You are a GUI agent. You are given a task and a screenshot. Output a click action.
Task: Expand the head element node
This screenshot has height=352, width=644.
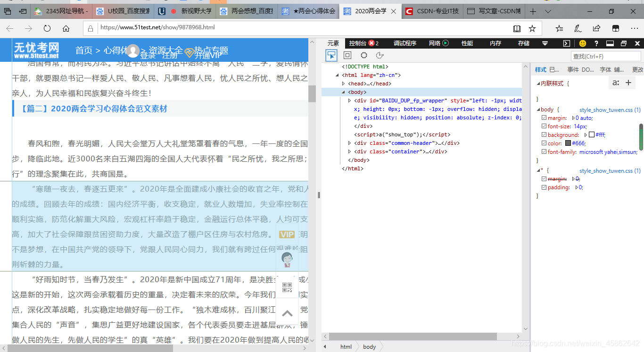pyautogui.click(x=344, y=84)
